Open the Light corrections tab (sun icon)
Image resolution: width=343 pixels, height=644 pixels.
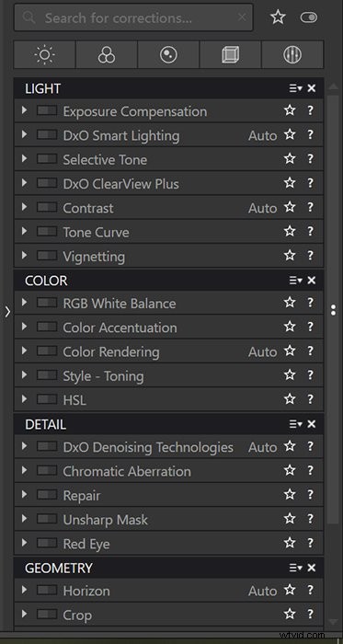pyautogui.click(x=44, y=54)
